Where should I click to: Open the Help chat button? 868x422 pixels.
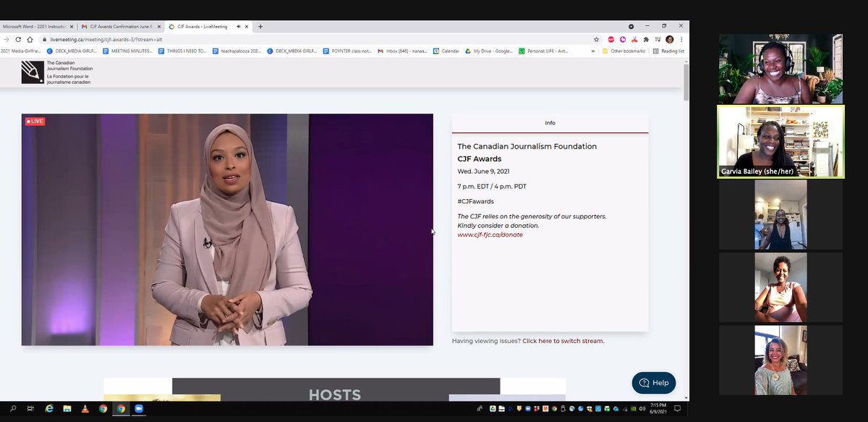click(x=654, y=382)
